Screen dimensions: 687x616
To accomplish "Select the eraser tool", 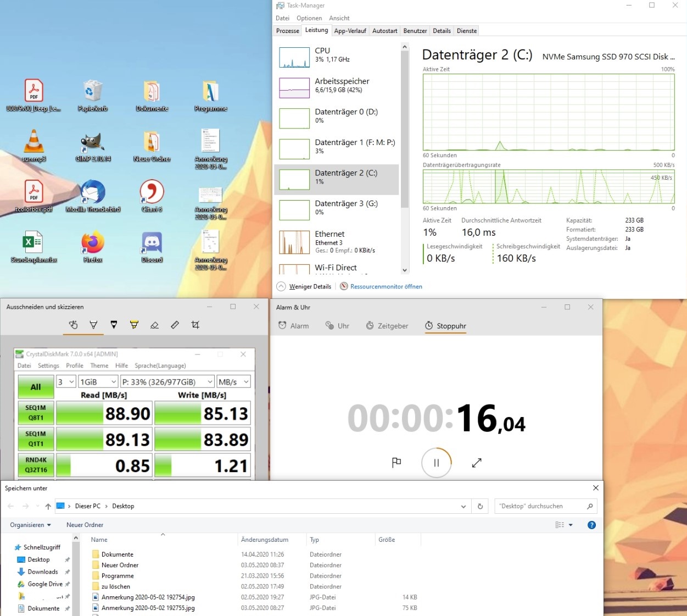I will tap(154, 325).
